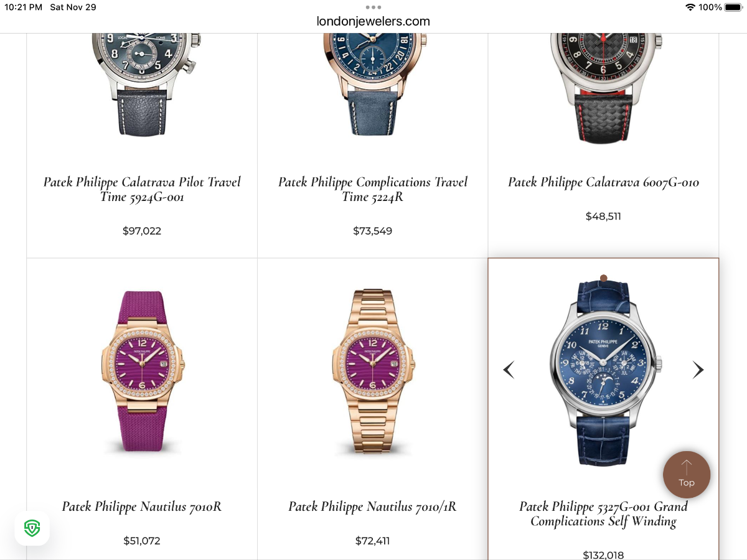Screen dimensions: 747x560
Task: Open Patek Philippe Calatrava 6007G-010 link
Action: 603,182
